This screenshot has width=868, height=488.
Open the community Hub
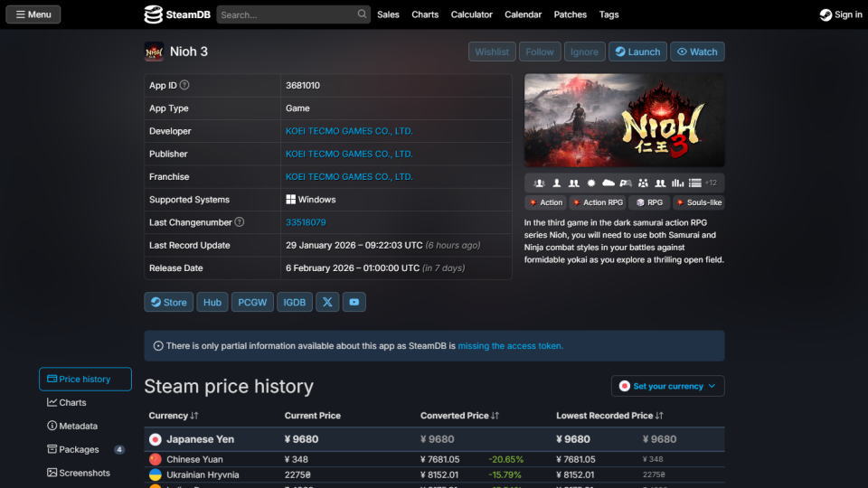click(212, 302)
